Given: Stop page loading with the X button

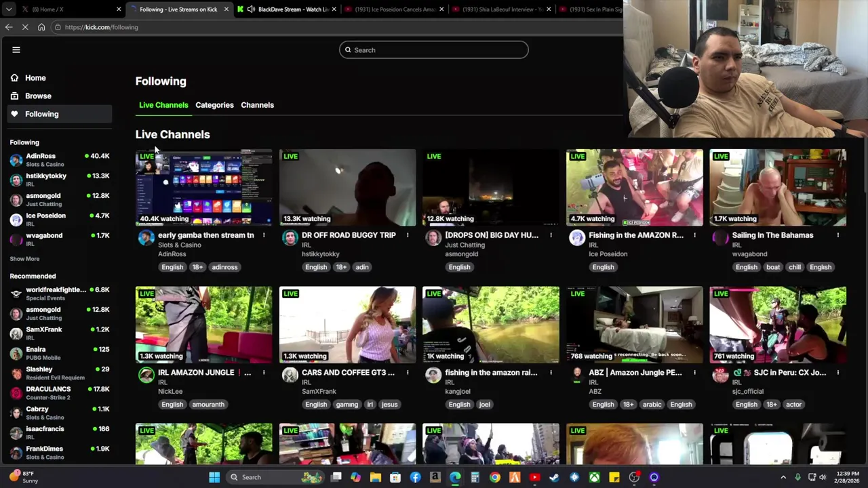Looking at the screenshot, I should tap(25, 27).
